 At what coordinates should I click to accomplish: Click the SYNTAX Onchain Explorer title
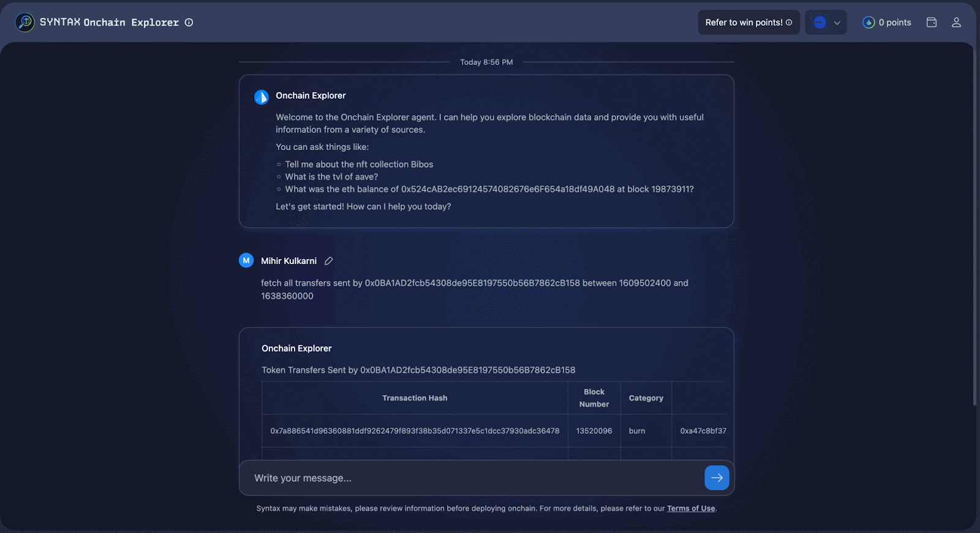109,23
